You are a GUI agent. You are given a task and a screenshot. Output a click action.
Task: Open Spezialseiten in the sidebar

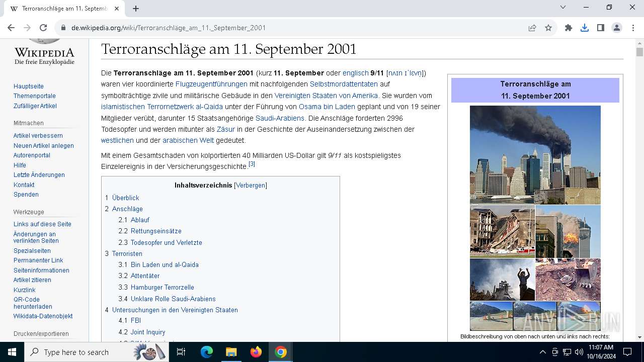click(x=32, y=251)
